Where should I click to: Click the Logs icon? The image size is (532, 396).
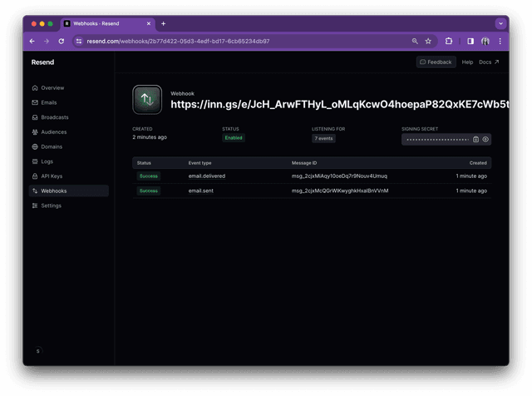tap(35, 161)
